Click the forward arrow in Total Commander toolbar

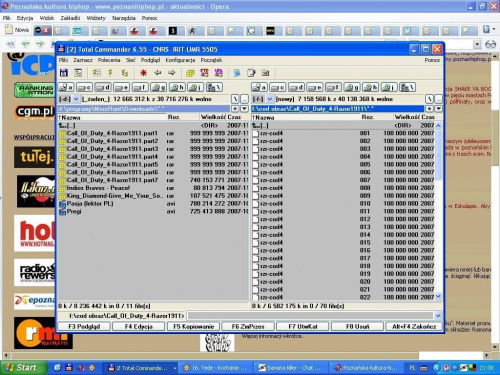click(x=171, y=73)
